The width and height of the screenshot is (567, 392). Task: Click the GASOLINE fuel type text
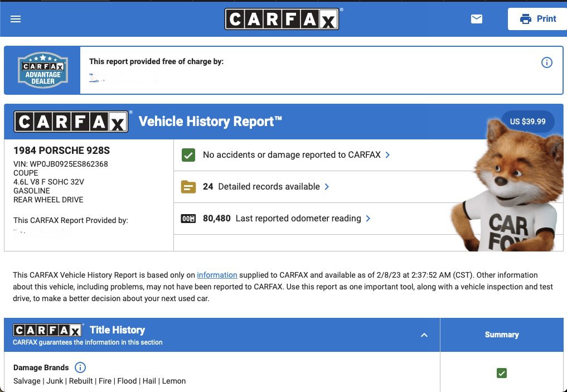click(32, 191)
